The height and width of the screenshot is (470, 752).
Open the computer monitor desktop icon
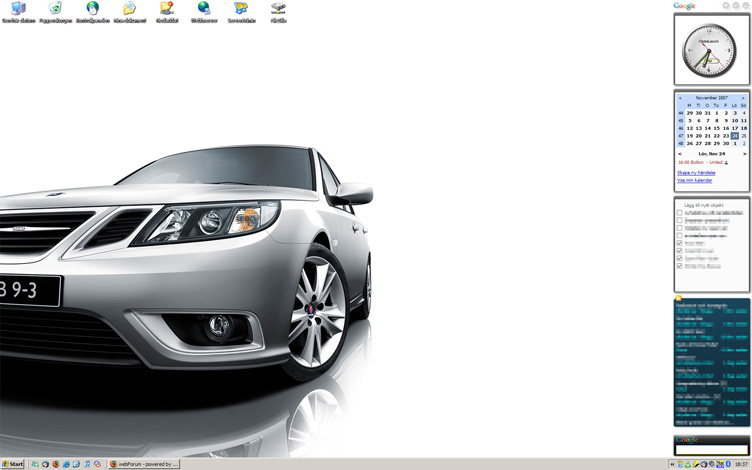pyautogui.click(x=18, y=8)
